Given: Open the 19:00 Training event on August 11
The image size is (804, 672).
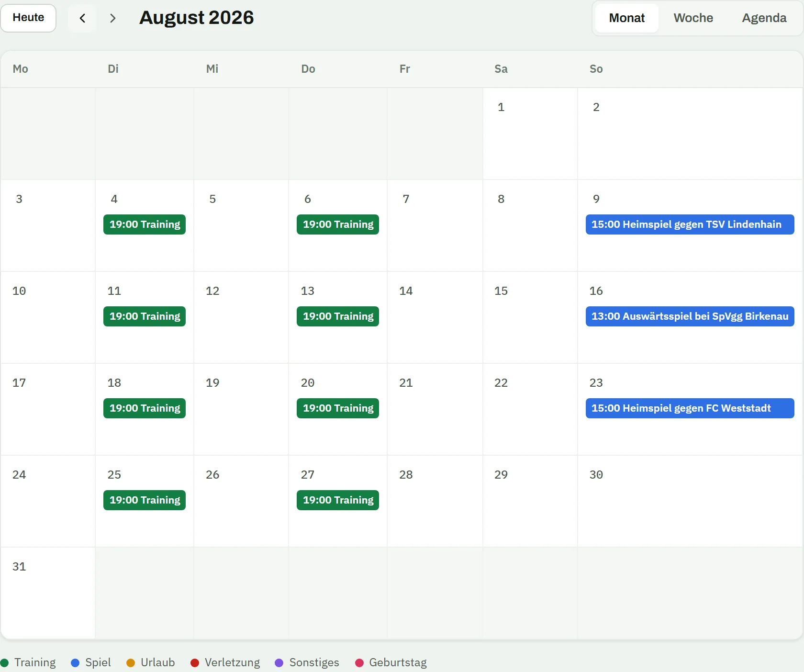Looking at the screenshot, I should [145, 316].
